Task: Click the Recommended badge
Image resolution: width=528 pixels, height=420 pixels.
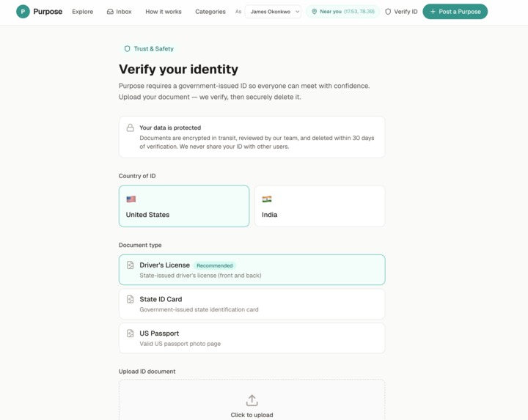Action: [x=214, y=265]
